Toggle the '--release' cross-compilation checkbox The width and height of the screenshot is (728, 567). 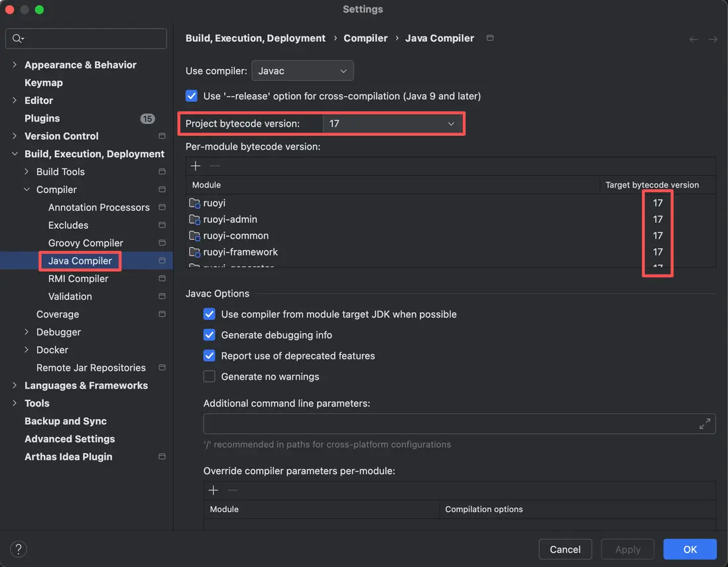(192, 96)
